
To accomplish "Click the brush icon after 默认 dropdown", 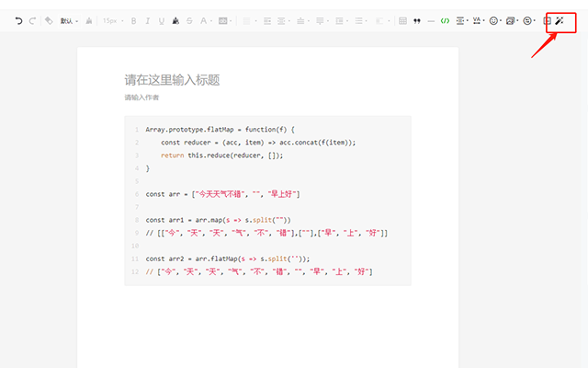I will coord(89,21).
